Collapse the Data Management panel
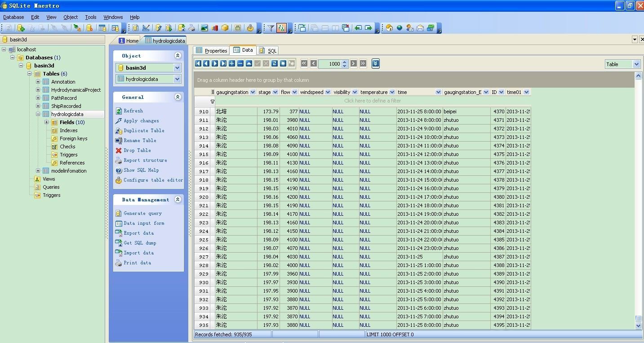This screenshot has height=343, width=644. point(178,200)
